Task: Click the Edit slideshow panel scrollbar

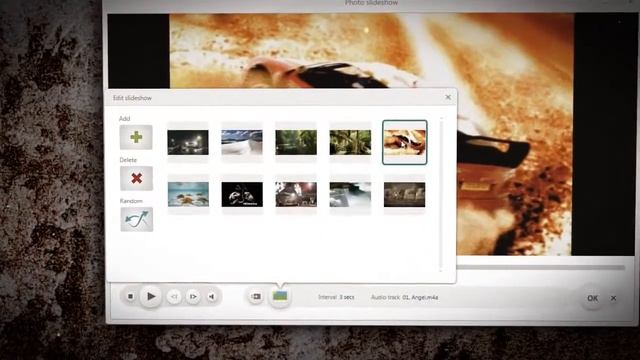Action: point(441,194)
